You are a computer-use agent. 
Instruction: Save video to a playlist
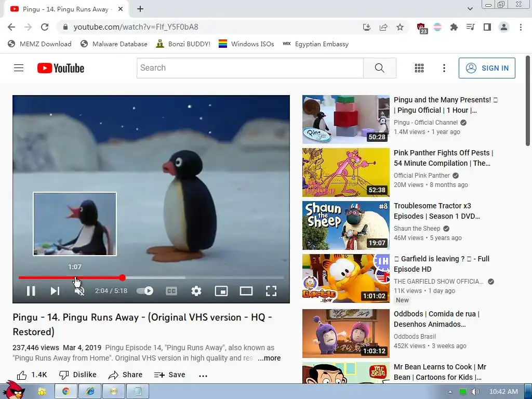(170, 375)
